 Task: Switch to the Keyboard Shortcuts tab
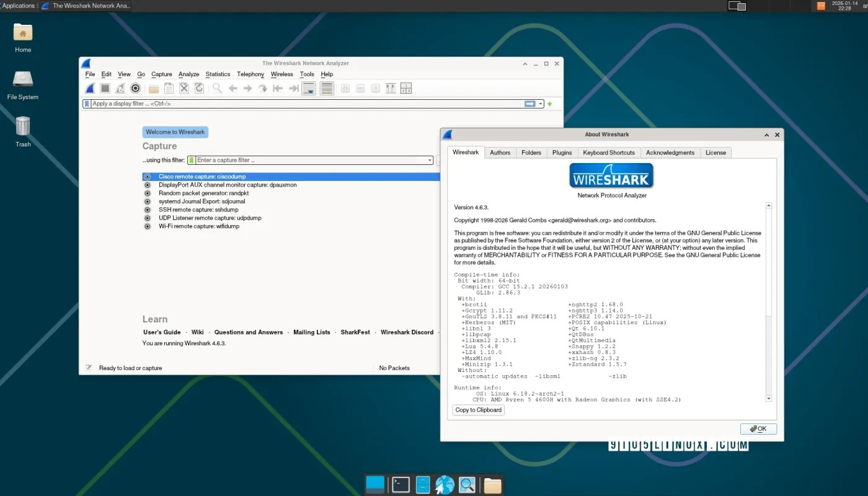point(608,153)
